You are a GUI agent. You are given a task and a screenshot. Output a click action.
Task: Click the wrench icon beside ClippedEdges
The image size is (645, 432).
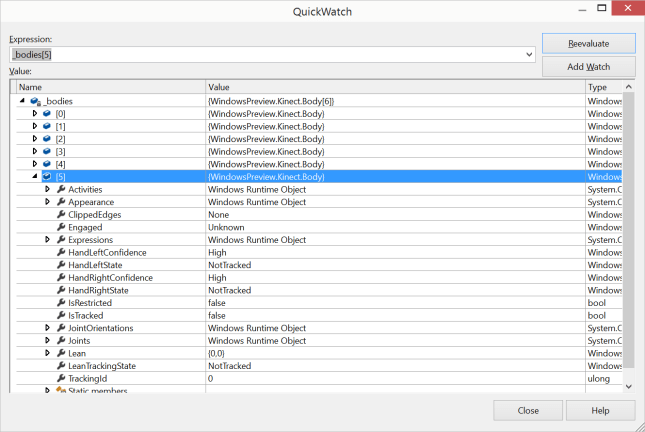pyautogui.click(x=60, y=214)
